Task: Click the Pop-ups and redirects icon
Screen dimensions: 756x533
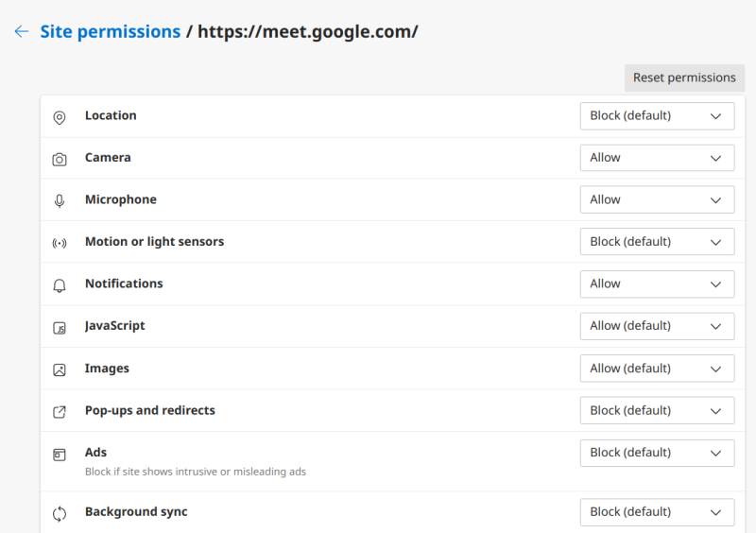Action: point(60,412)
